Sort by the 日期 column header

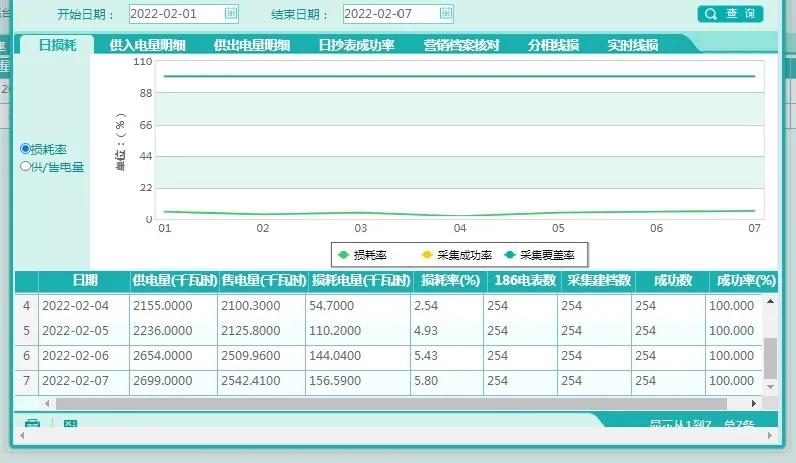point(84,281)
